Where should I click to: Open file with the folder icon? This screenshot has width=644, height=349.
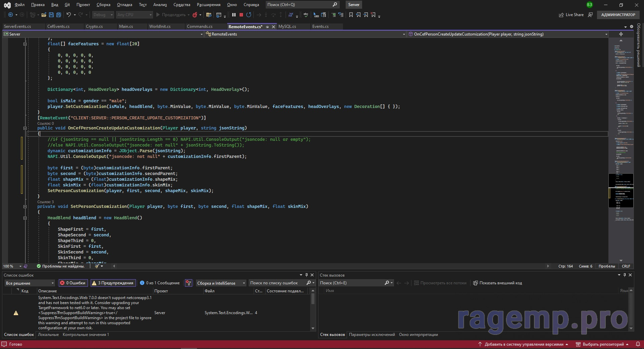[x=44, y=15]
